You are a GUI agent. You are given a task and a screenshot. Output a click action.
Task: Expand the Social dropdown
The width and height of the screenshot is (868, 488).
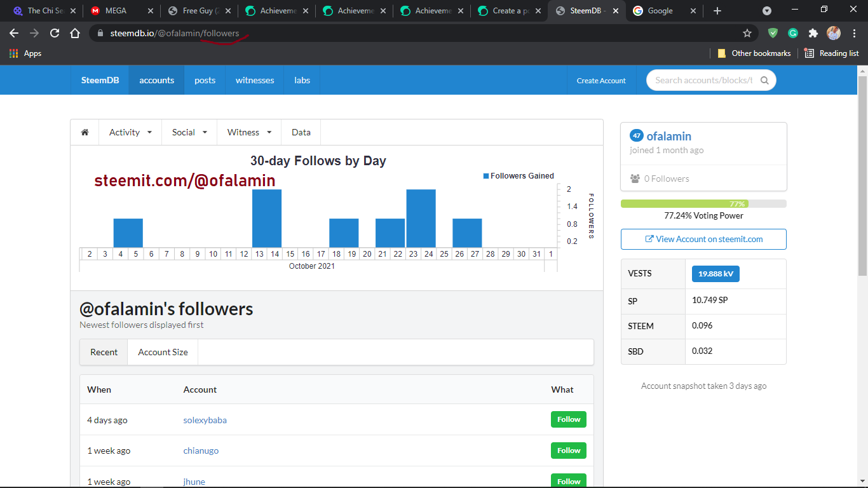pos(189,132)
